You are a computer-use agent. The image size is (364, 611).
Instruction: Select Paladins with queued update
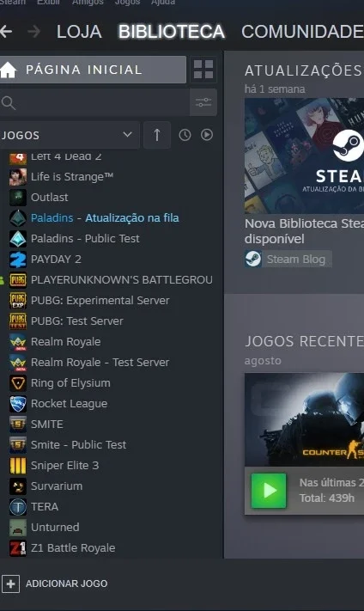pos(105,218)
